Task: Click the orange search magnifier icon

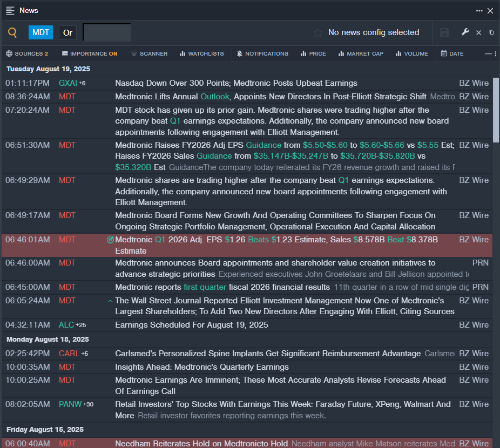Action: [12, 32]
